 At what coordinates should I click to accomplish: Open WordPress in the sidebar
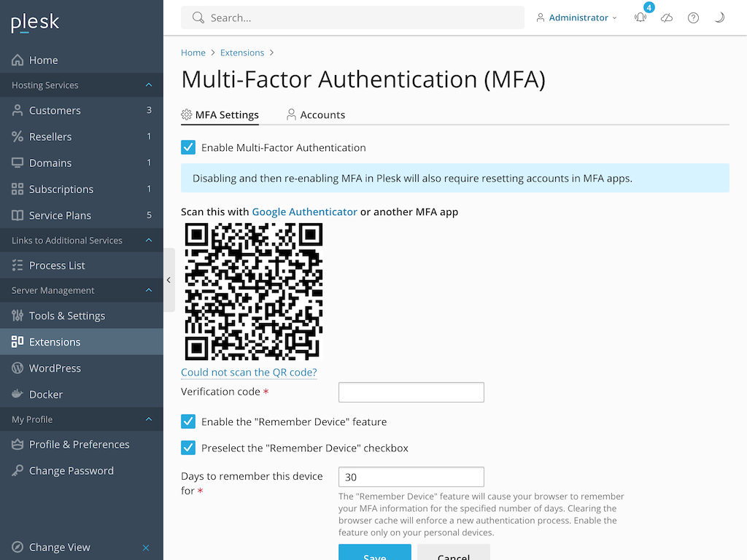(x=55, y=368)
